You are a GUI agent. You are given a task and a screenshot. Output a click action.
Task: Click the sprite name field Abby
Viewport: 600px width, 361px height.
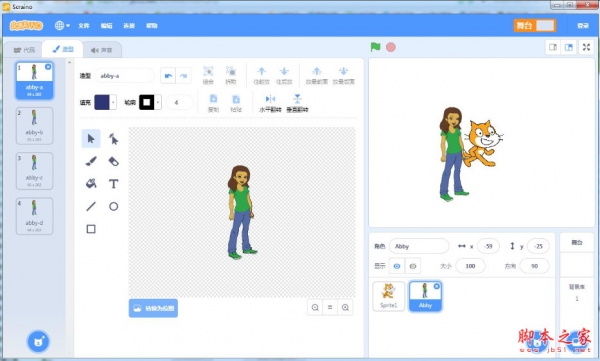point(419,246)
